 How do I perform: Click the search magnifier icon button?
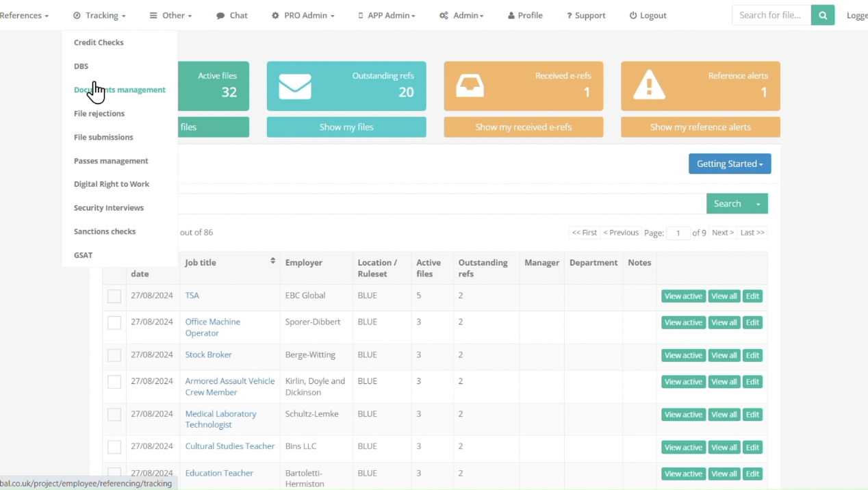click(x=823, y=15)
